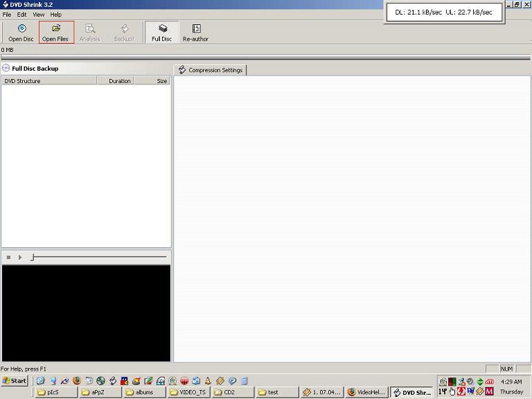Select the Compression Settings tab
The height and width of the screenshot is (399, 532).
coord(211,70)
